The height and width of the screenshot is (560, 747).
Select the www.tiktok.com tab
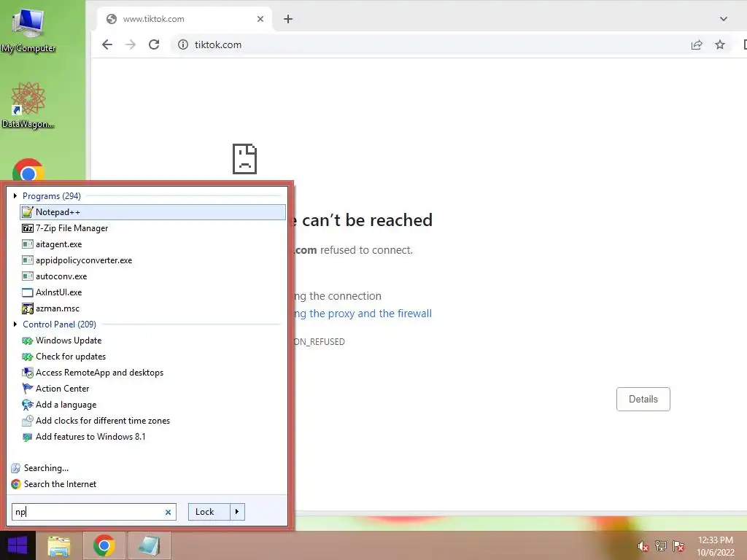(x=185, y=19)
